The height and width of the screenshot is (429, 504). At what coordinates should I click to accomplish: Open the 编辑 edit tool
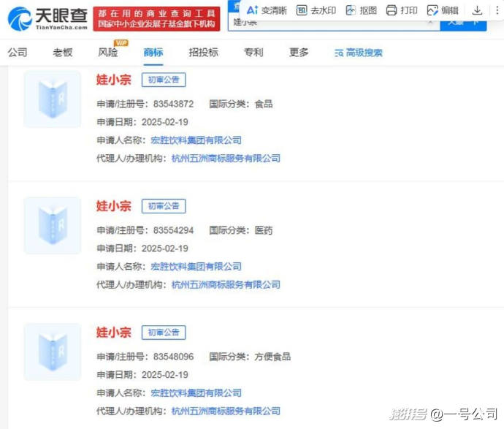pos(443,11)
